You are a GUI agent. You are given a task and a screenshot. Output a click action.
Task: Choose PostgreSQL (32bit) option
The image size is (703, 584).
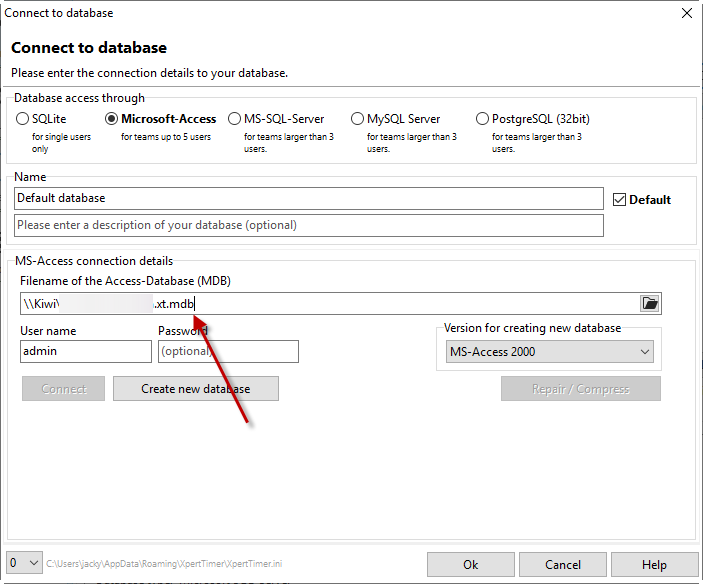click(483, 119)
